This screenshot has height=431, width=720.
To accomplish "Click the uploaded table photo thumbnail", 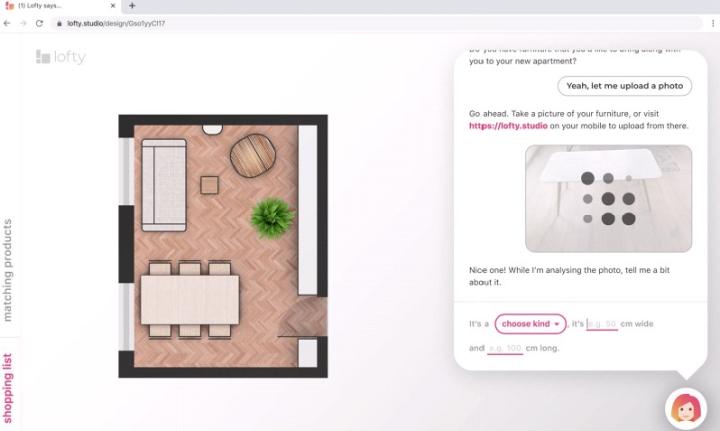I will (608, 198).
